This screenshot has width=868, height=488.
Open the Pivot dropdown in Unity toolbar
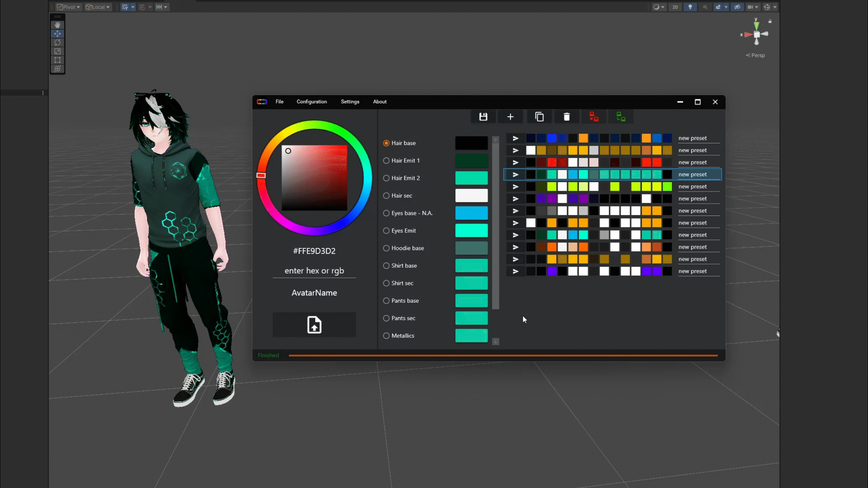(x=69, y=7)
